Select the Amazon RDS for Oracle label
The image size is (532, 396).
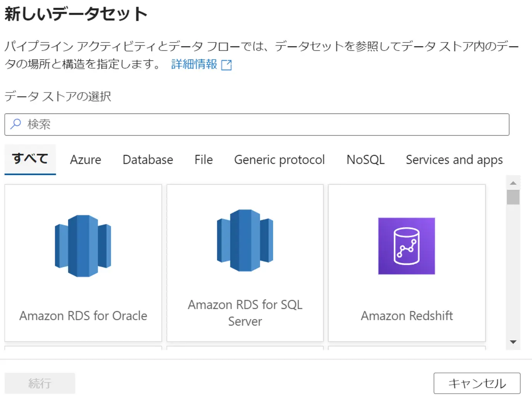[x=83, y=315]
